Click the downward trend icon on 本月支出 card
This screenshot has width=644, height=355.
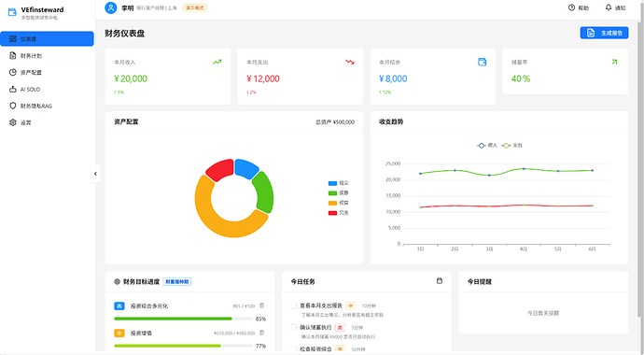tap(350, 62)
